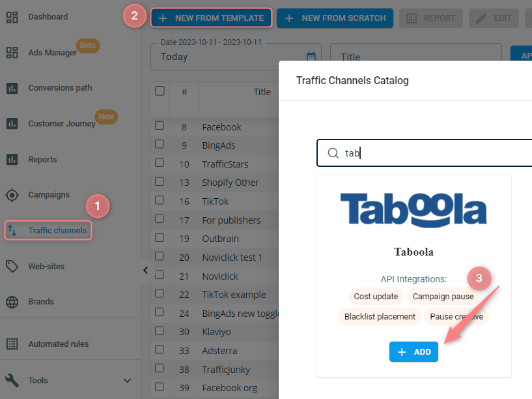532x399 pixels.
Task: Check the Noviclick test 1 row checkbox
Action: [160, 256]
